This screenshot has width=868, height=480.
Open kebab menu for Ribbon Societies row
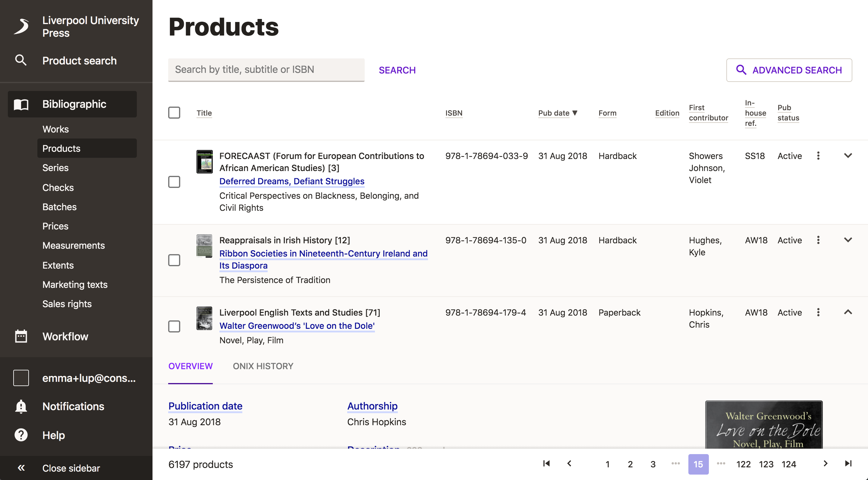(818, 240)
